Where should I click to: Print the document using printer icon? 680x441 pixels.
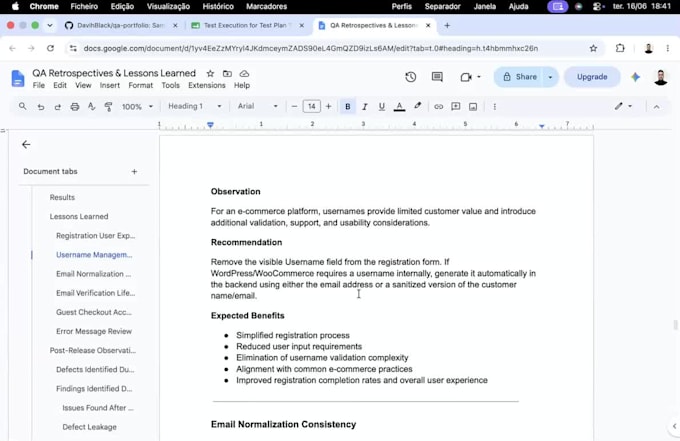(75, 107)
